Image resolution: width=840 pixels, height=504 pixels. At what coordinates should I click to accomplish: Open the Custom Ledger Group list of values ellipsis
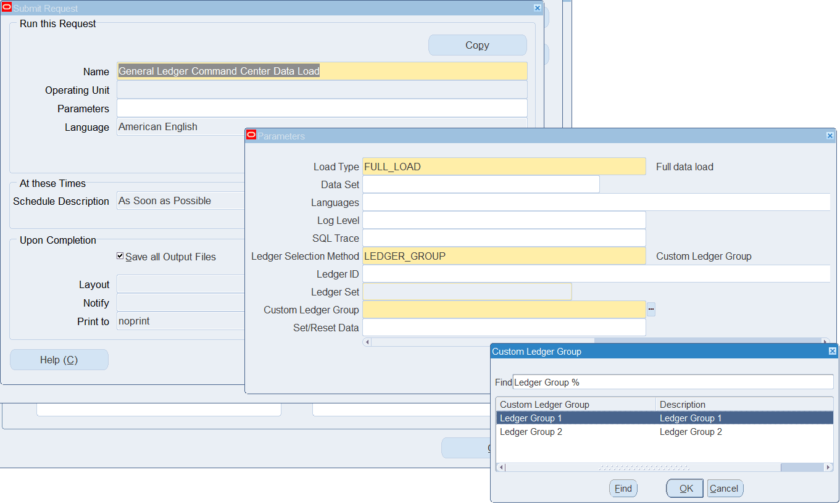(x=651, y=309)
